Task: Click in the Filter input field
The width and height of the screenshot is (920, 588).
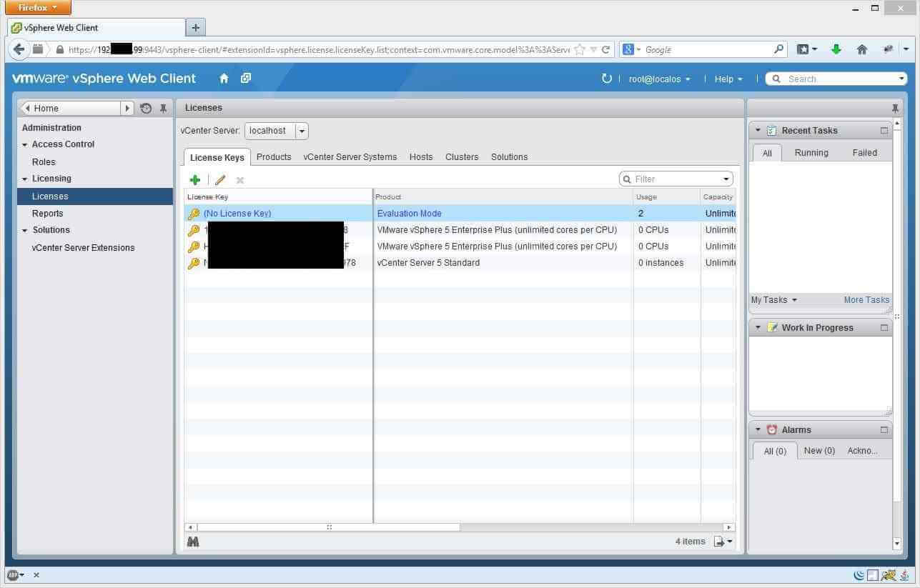Action: (676, 179)
